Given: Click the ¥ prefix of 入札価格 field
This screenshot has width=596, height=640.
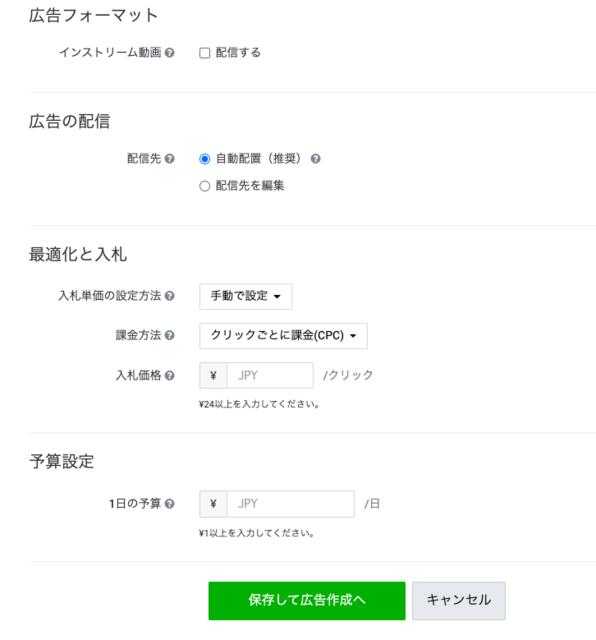Looking at the screenshot, I should point(213,376).
